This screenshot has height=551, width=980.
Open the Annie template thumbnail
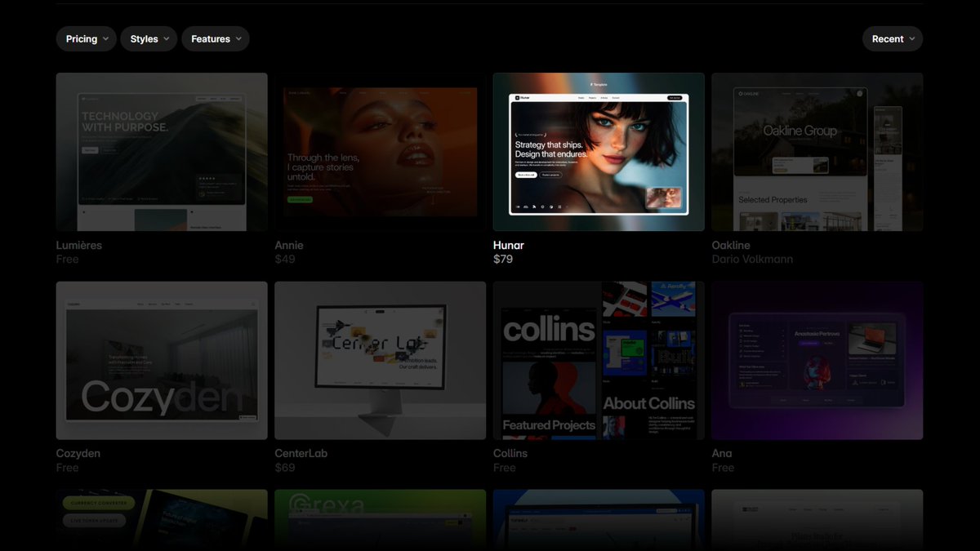point(381,152)
